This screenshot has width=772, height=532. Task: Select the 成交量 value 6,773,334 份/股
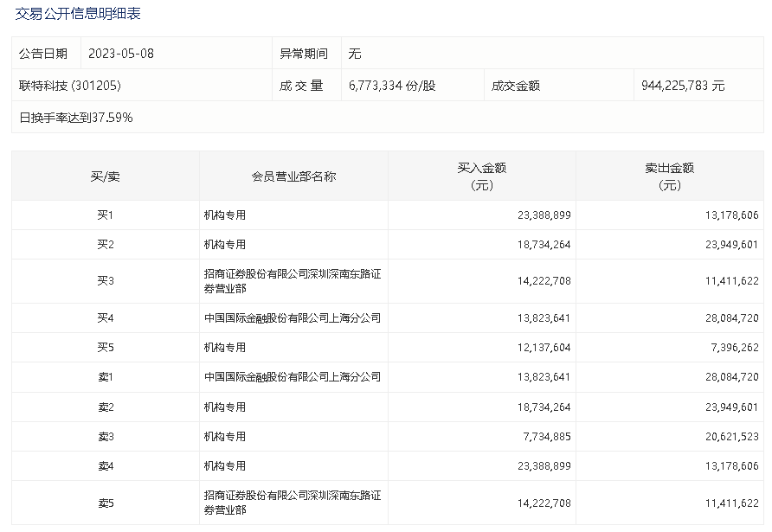(392, 86)
